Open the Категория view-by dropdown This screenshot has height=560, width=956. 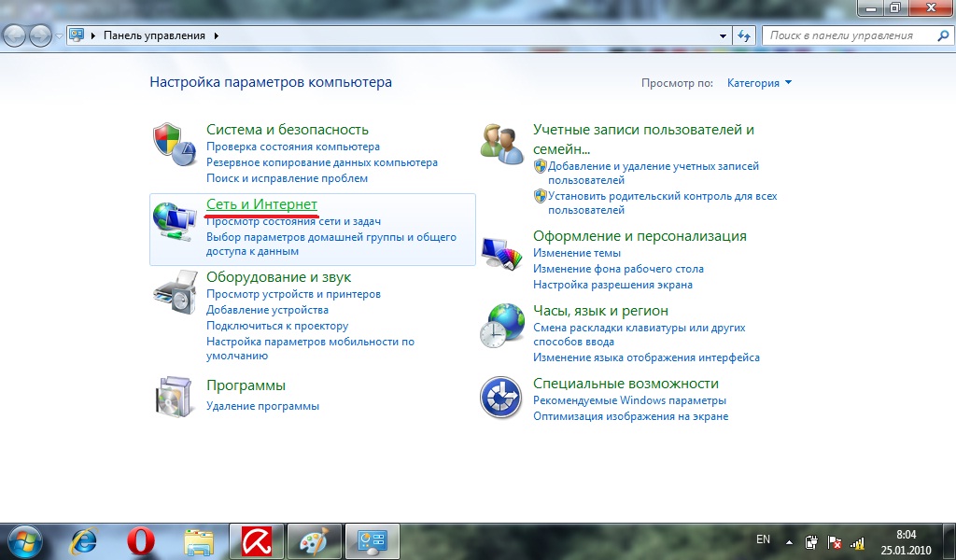click(x=759, y=83)
